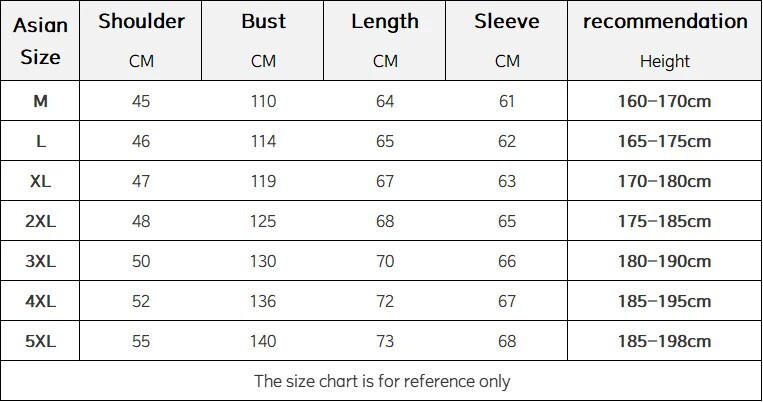Click shoulder value 55 for 5XL

point(141,341)
